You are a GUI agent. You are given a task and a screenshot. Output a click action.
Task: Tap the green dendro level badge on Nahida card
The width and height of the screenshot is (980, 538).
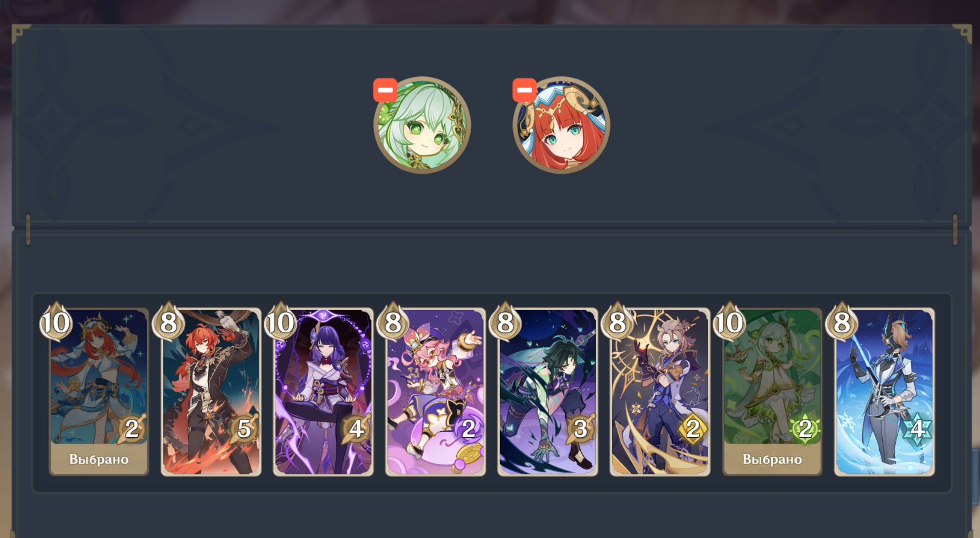click(x=805, y=428)
